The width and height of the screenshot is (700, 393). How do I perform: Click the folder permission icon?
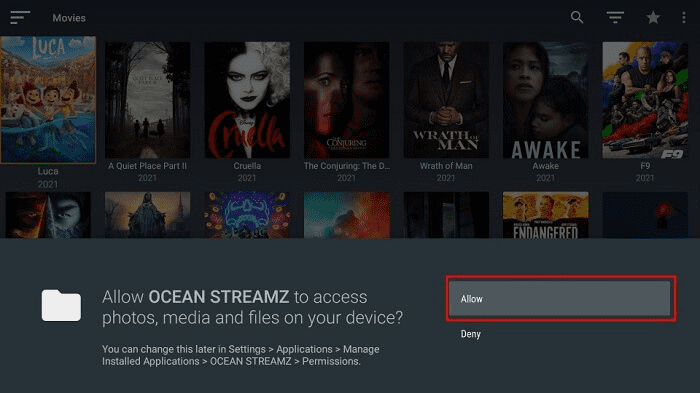coord(61,305)
